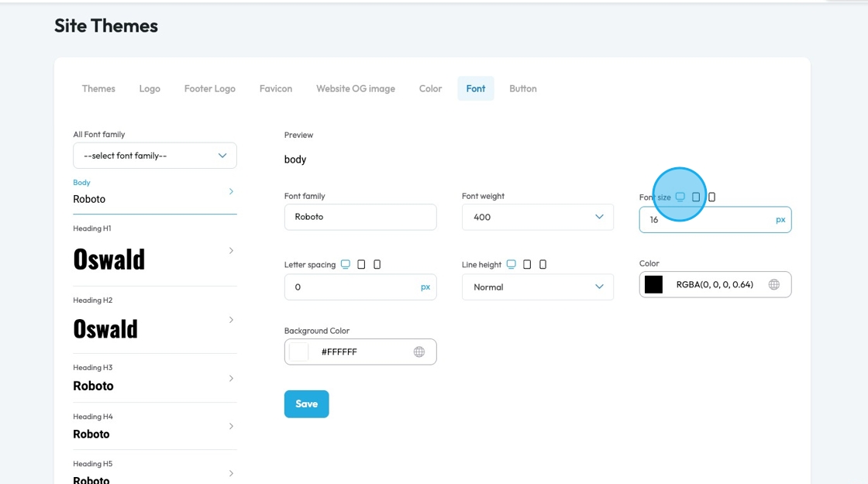Select tablet device icon for Font size
The width and height of the screenshot is (868, 484).
(696, 197)
